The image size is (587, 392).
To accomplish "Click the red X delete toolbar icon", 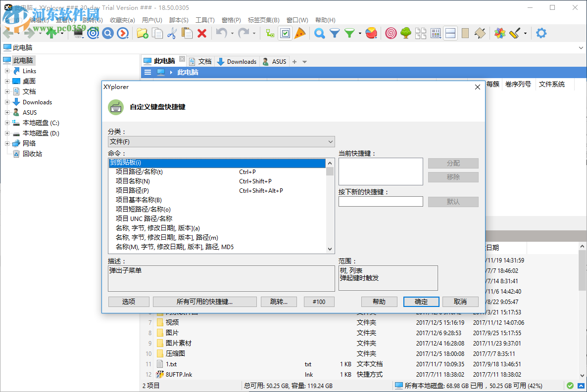I will tap(201, 33).
